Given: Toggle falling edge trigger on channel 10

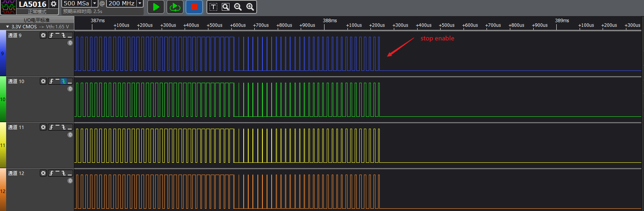Looking at the screenshot, I should (x=64, y=81).
